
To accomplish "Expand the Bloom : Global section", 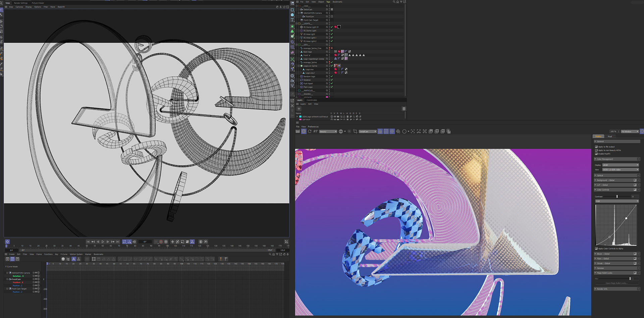I will (x=595, y=254).
